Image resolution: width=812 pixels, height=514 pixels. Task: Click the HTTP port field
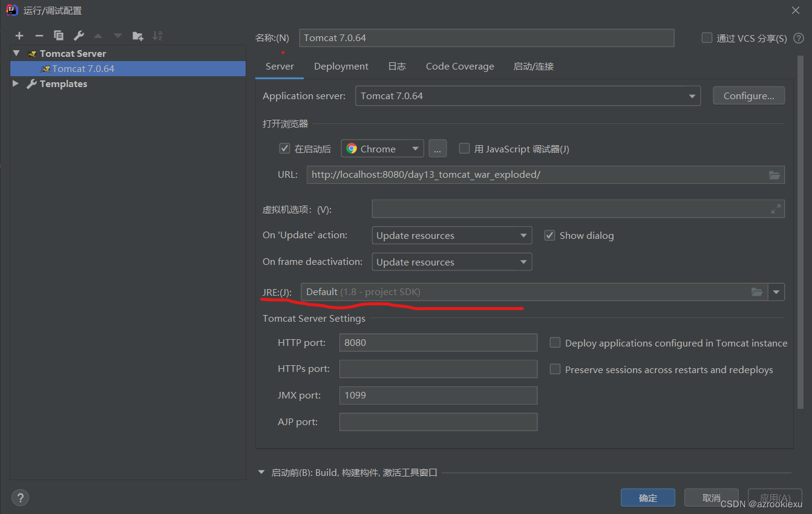click(438, 342)
